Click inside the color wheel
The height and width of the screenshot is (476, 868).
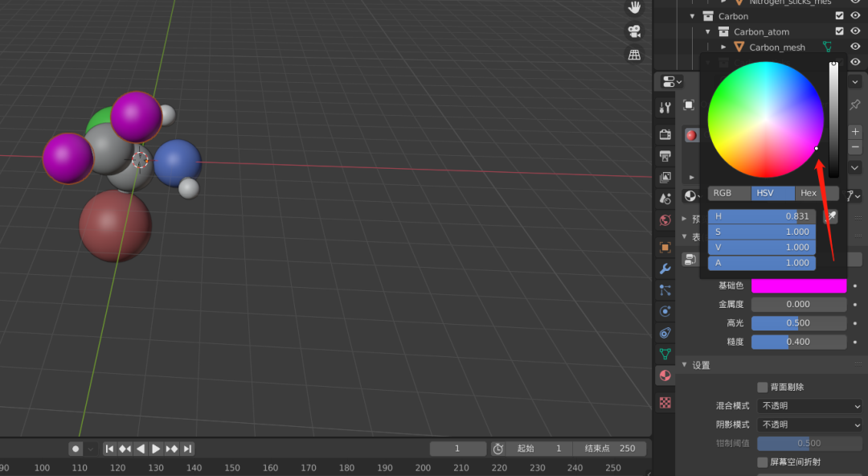[766, 120]
